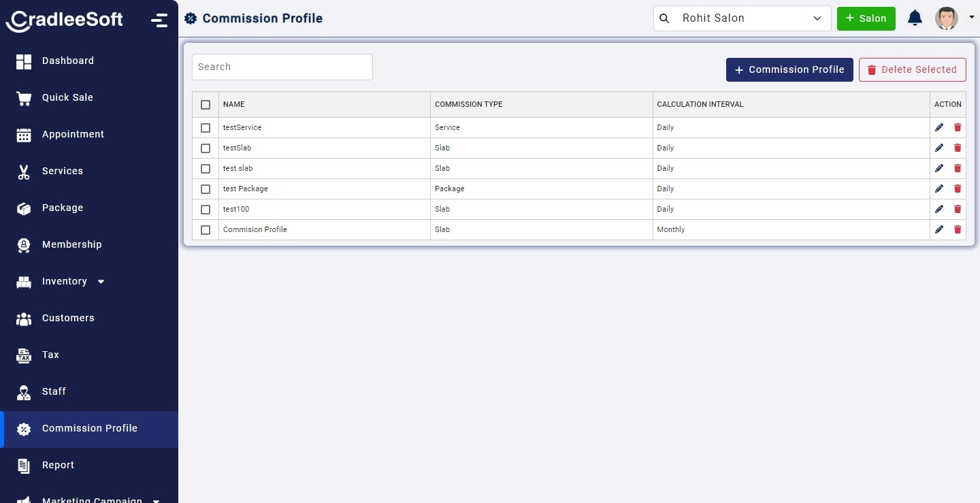
Task: Click the notification bell icon
Action: click(x=915, y=18)
